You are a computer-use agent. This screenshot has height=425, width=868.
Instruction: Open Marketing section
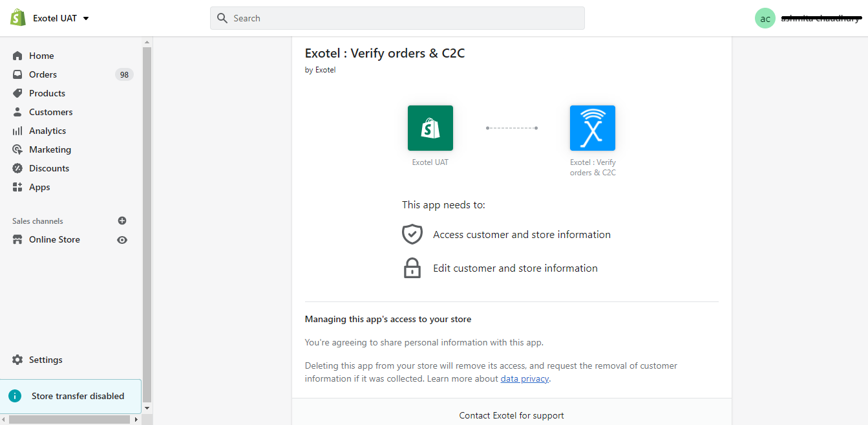[x=50, y=149]
